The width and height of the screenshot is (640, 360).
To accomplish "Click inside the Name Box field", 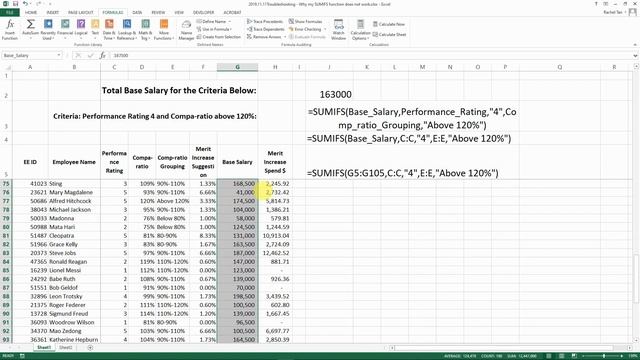I will coord(29,55).
